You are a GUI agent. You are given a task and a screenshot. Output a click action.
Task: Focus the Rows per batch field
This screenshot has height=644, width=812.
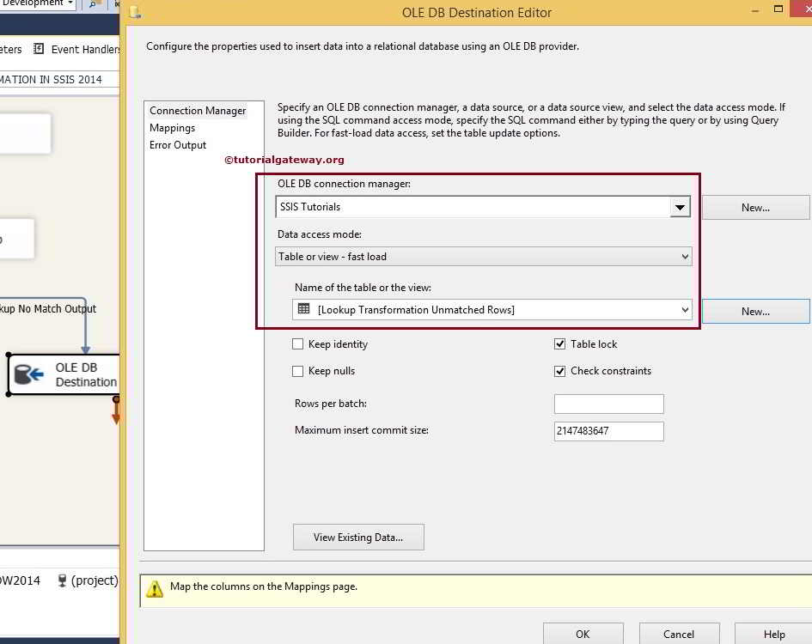click(x=608, y=404)
